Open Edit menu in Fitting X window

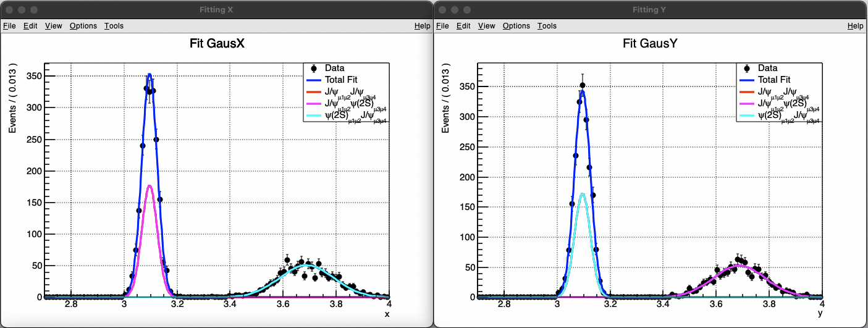(x=30, y=26)
